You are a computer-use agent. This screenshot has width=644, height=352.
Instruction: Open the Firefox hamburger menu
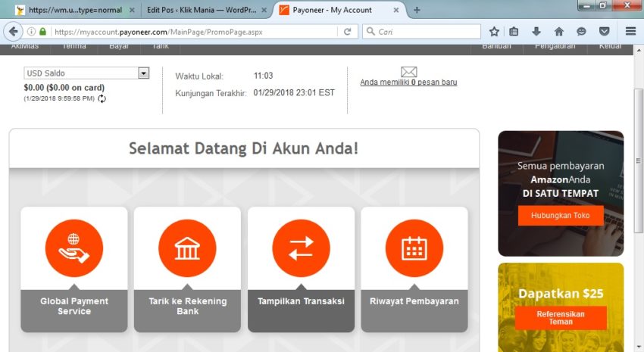click(x=631, y=32)
